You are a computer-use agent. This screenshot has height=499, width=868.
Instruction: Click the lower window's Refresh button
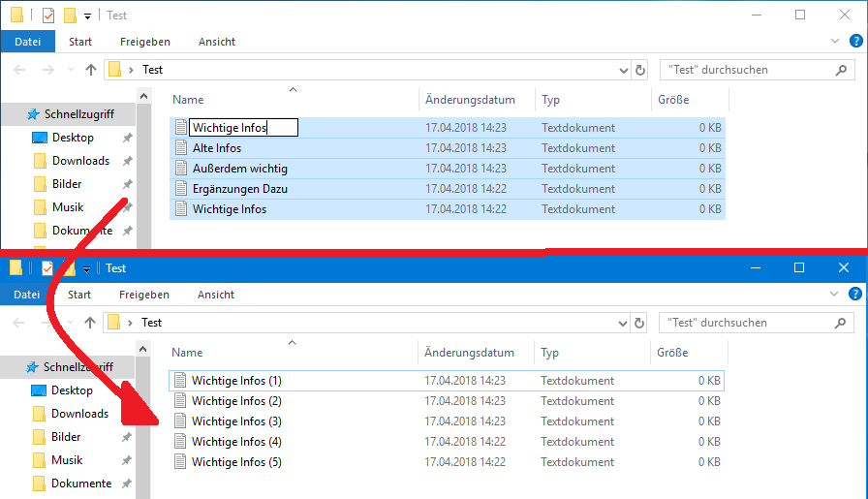point(640,323)
